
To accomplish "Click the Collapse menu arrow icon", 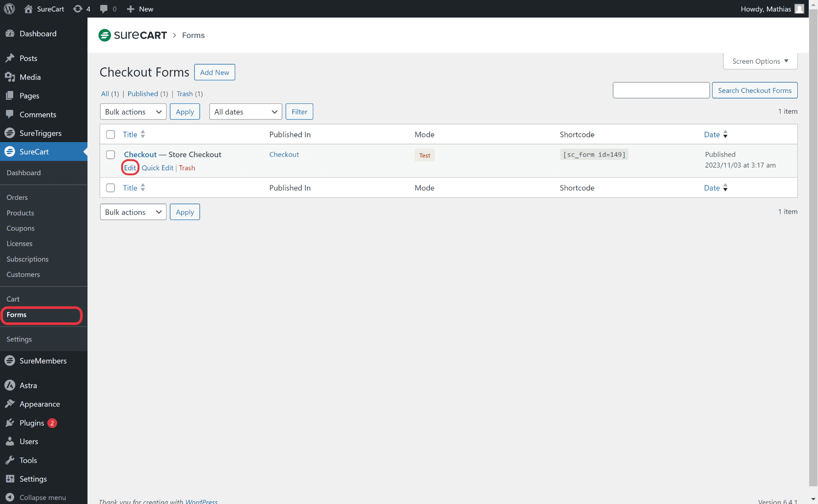I will point(10,498).
